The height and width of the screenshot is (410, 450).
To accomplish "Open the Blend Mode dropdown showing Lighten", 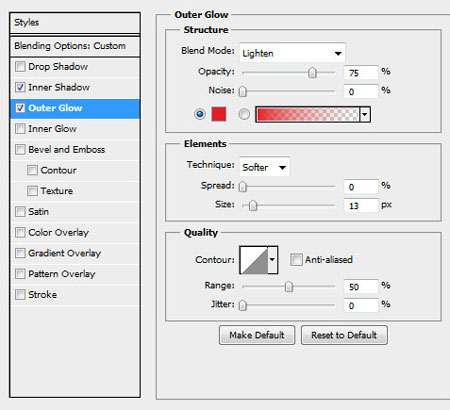I will click(292, 53).
